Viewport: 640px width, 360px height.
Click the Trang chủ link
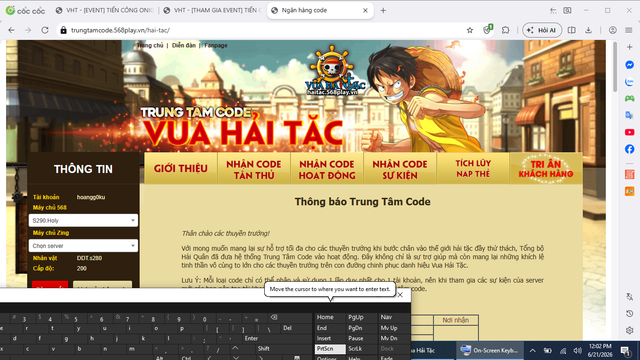(150, 45)
